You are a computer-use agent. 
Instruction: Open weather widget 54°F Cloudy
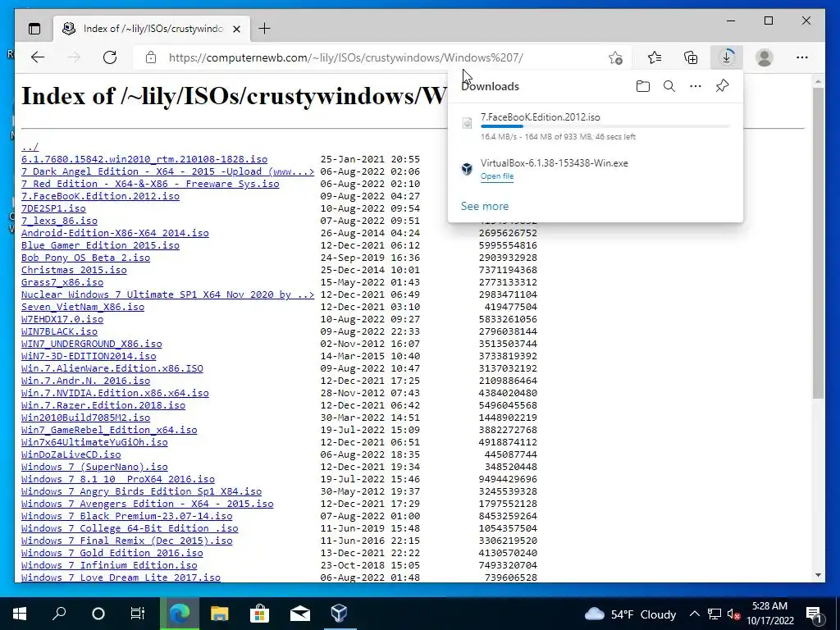tap(630, 614)
